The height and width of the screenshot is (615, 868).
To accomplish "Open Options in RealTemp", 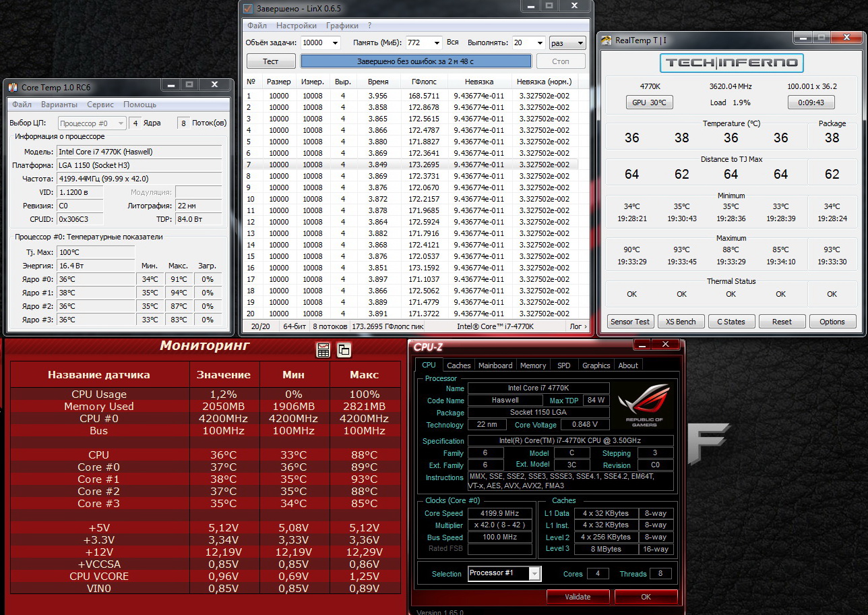I will [832, 322].
